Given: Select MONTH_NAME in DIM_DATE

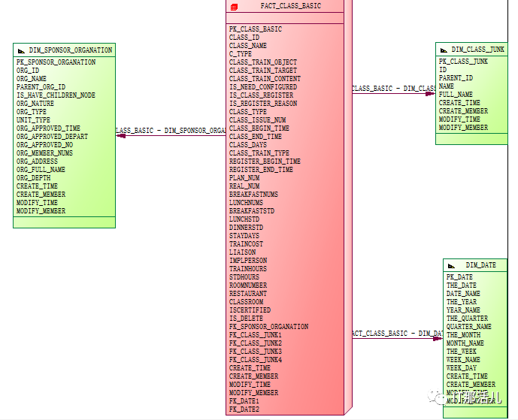Looking at the screenshot, I should click(465, 343).
